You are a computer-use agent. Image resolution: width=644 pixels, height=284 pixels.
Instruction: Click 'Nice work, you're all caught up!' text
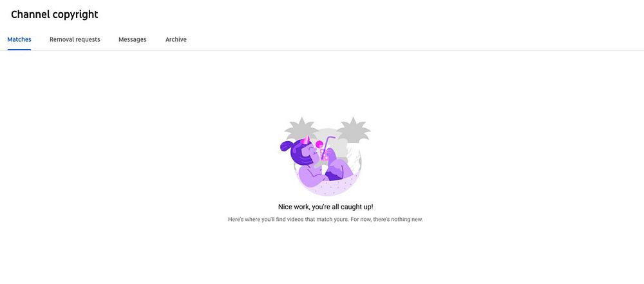click(326, 207)
